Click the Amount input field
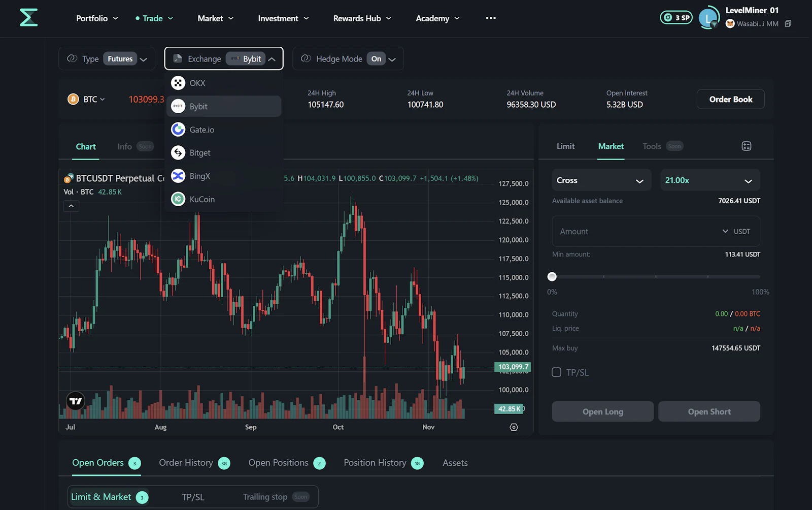 point(656,231)
